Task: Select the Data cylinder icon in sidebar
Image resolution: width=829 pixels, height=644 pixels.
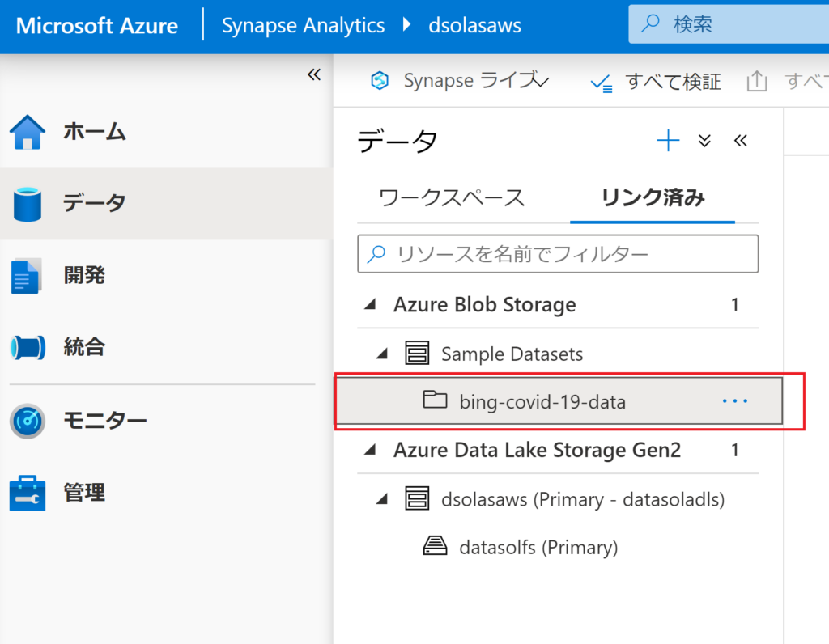Action: coord(28,203)
